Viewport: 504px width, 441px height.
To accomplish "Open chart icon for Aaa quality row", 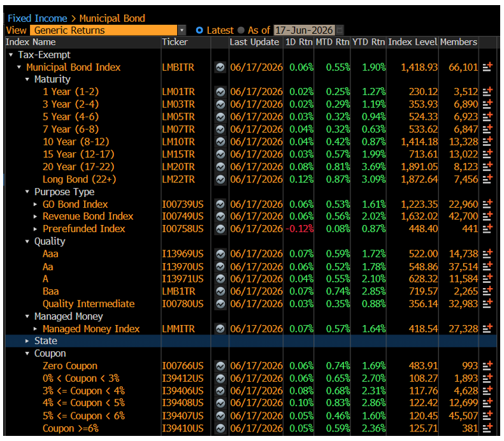I will [220, 254].
